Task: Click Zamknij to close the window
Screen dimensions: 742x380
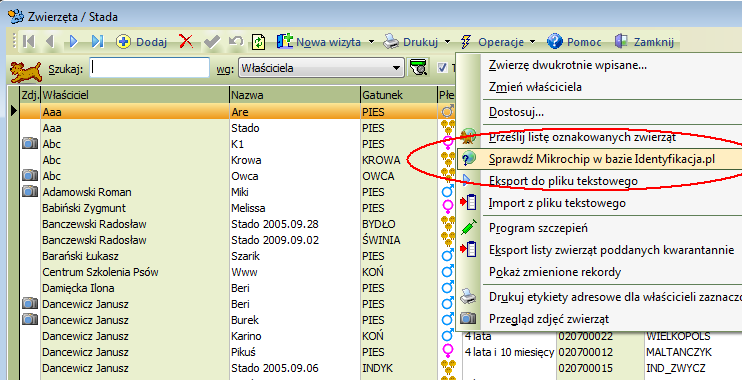Action: point(644,42)
